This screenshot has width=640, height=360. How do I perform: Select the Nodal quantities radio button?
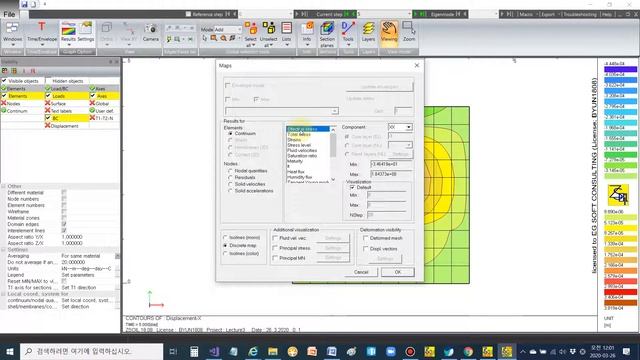click(231, 171)
